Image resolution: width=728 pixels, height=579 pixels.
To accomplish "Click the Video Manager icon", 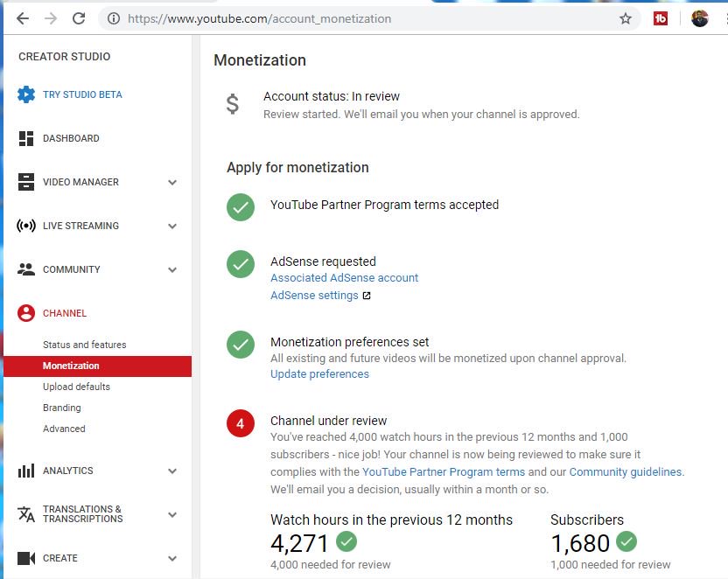I will click(x=26, y=182).
